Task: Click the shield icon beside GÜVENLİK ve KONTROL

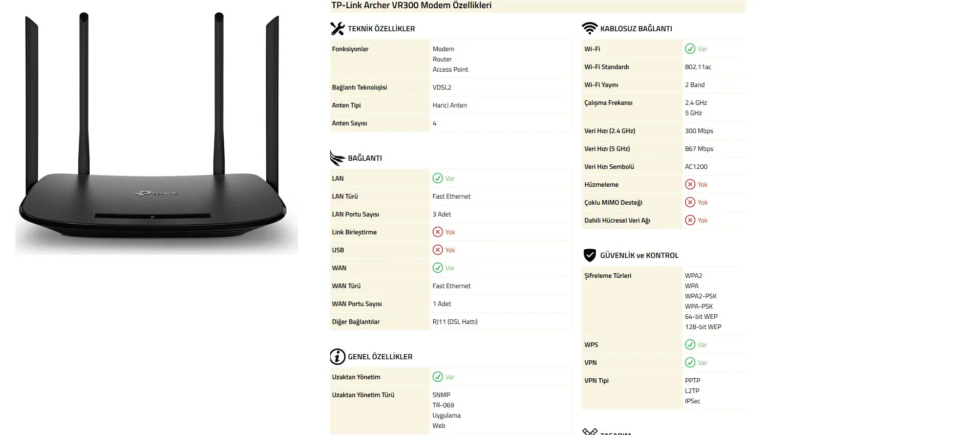Action: click(590, 255)
